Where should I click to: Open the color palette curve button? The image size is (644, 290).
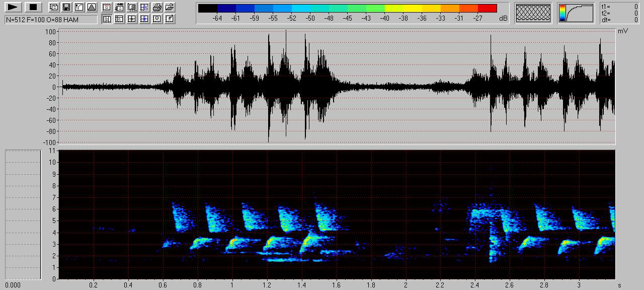click(576, 13)
